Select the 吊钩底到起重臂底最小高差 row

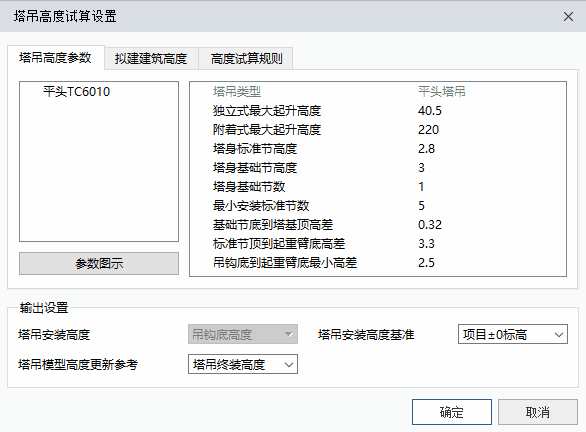coord(378,263)
